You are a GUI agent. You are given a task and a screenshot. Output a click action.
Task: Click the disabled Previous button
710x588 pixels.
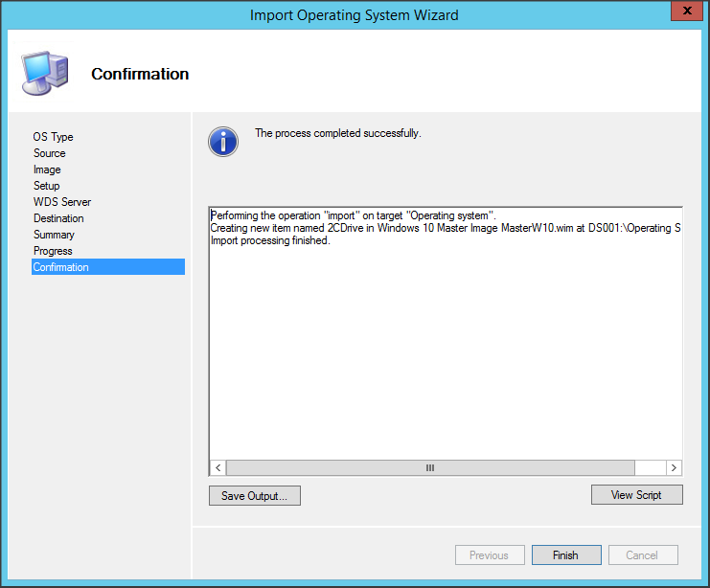489,554
